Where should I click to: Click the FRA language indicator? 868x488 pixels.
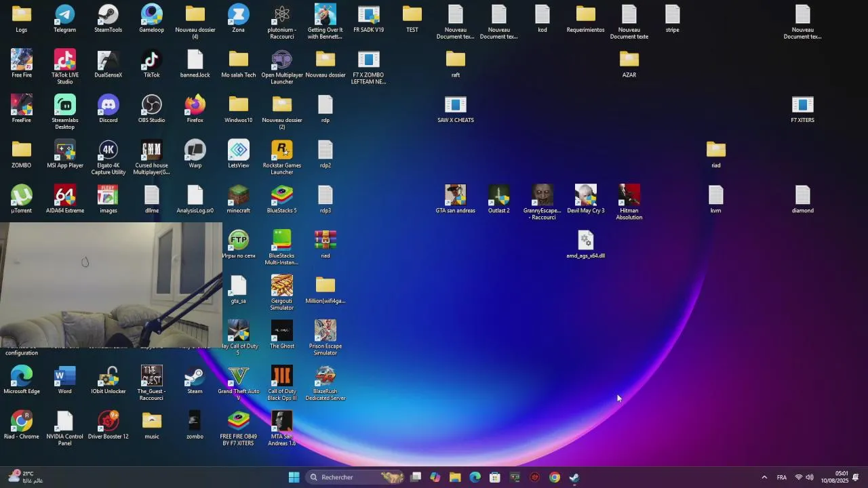tap(782, 477)
